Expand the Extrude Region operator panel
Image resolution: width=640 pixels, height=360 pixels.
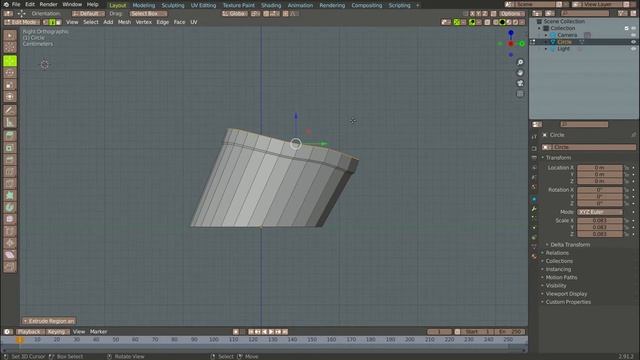[49, 321]
